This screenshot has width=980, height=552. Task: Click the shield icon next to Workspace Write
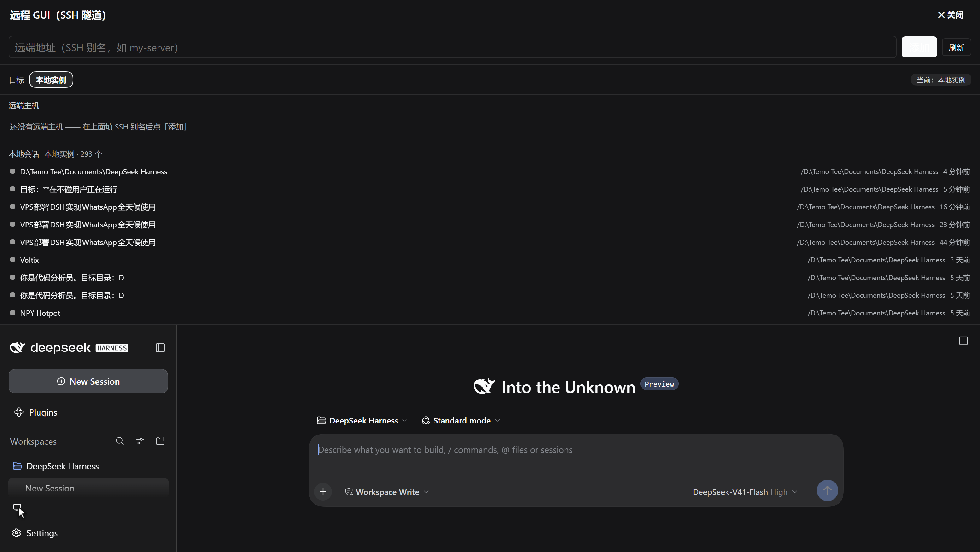(349, 492)
